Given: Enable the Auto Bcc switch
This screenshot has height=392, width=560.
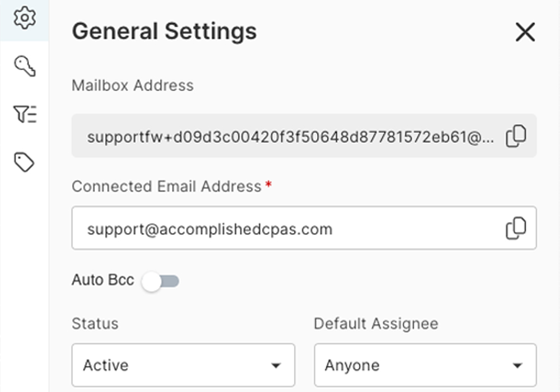Looking at the screenshot, I should [161, 281].
